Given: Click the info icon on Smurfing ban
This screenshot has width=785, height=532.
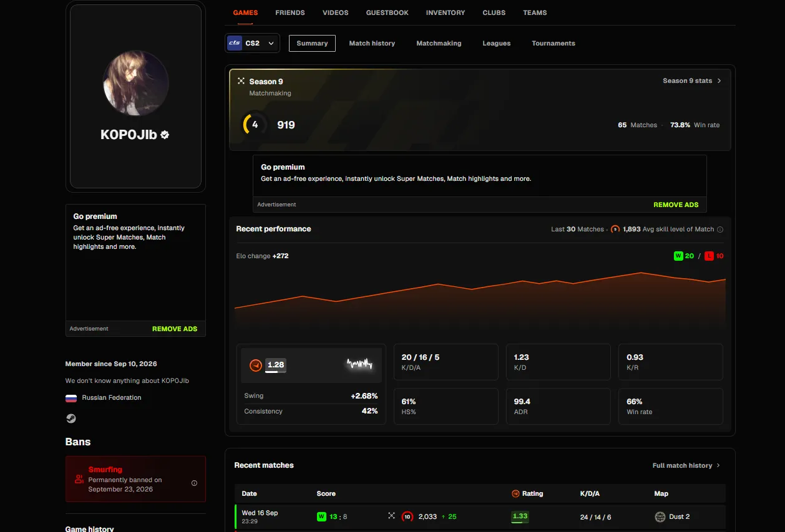Looking at the screenshot, I should pyautogui.click(x=194, y=483).
